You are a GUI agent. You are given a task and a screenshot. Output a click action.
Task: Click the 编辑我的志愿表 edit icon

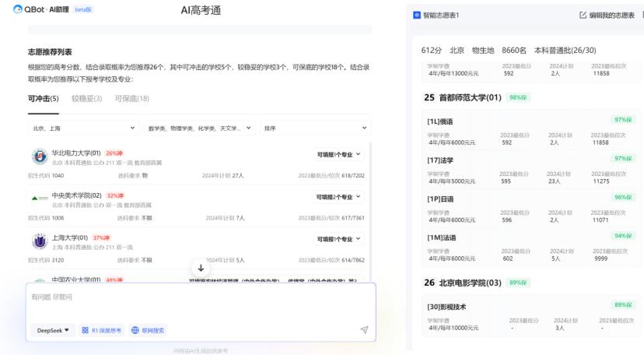(x=583, y=16)
